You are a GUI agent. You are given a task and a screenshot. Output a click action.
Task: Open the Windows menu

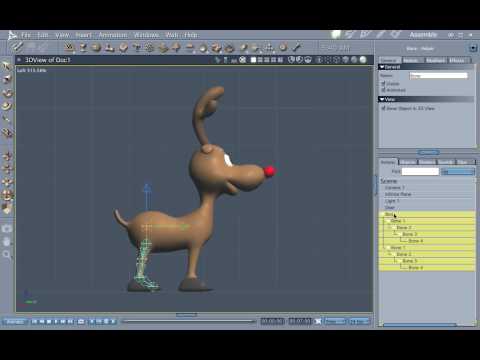146,35
